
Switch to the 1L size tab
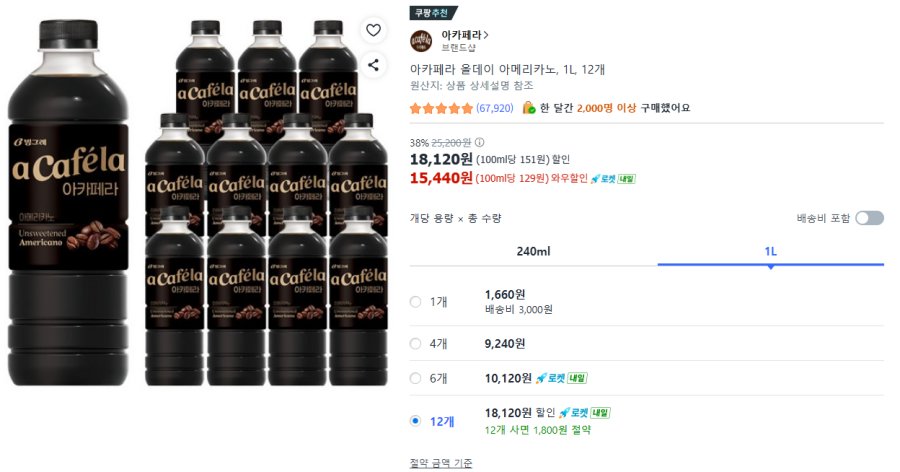coord(770,251)
